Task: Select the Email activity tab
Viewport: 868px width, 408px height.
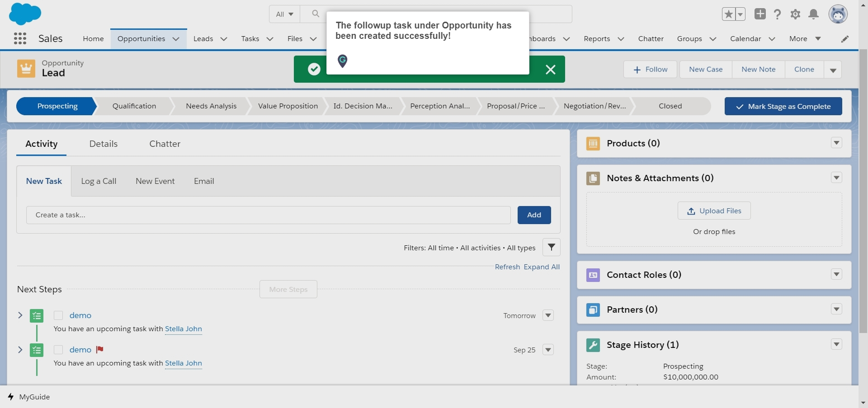Action: (x=204, y=181)
